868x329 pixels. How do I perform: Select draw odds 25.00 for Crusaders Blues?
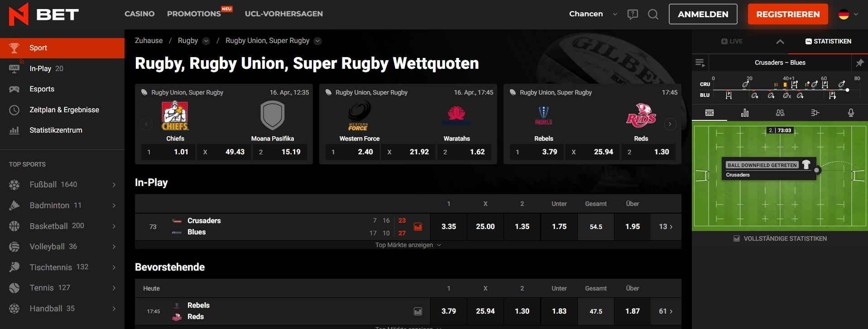pos(485,227)
